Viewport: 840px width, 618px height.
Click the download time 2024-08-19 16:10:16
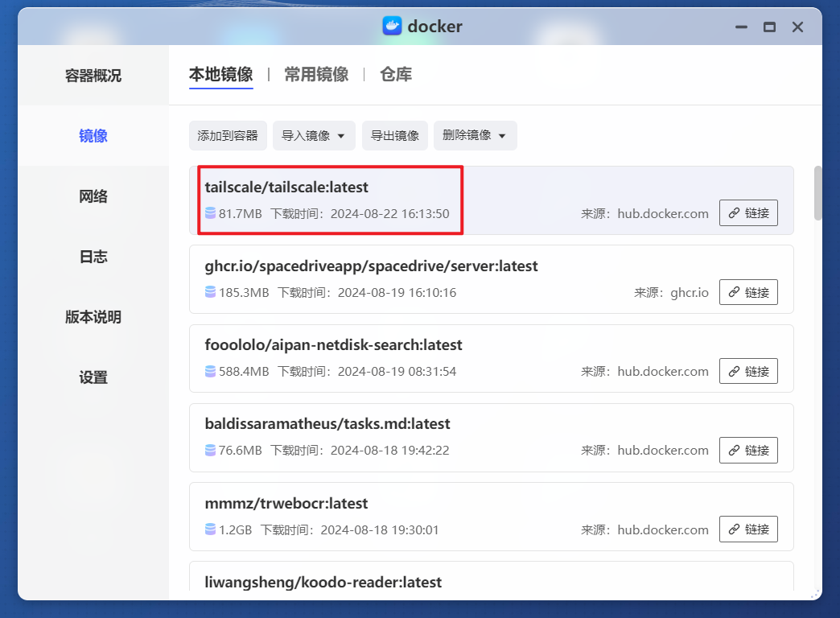pos(397,293)
